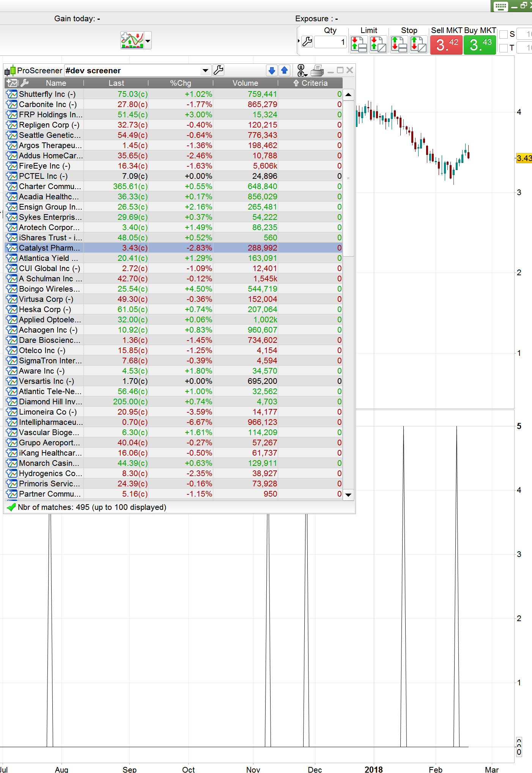Click the +3.00% change for FRP Holdings

click(198, 115)
